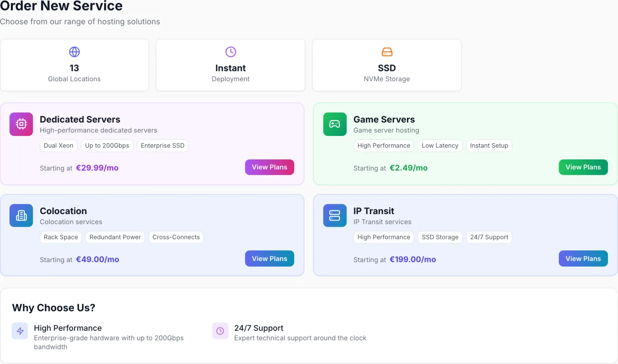This screenshot has height=364, width=618.
Task: Click the orange drive icon above SSD
Action: (387, 52)
